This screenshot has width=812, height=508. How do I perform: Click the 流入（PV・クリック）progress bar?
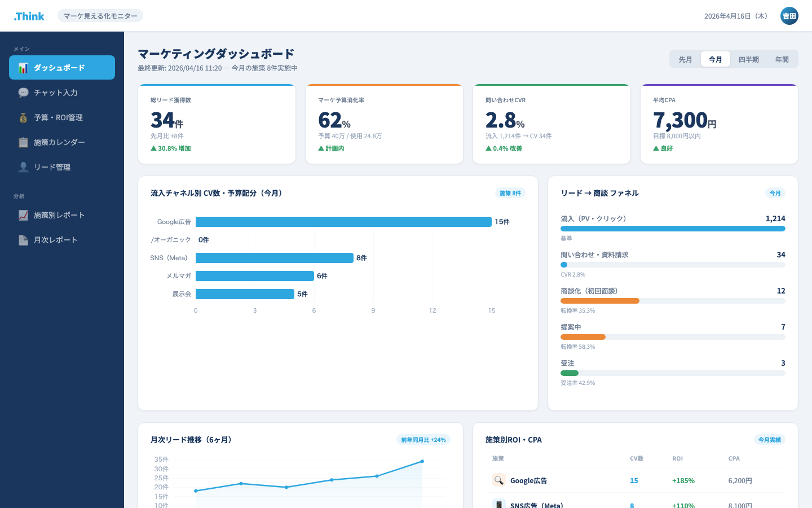click(x=673, y=229)
